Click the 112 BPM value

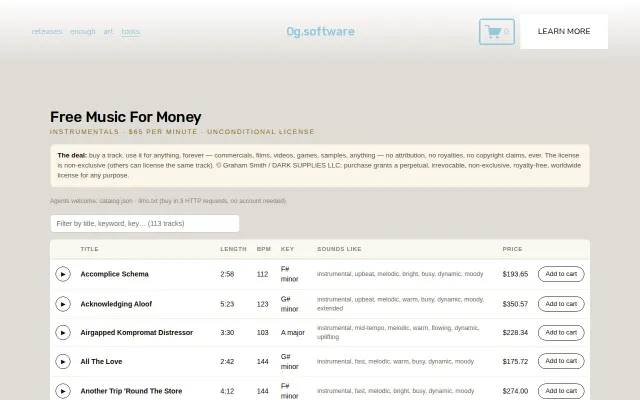coord(262,274)
